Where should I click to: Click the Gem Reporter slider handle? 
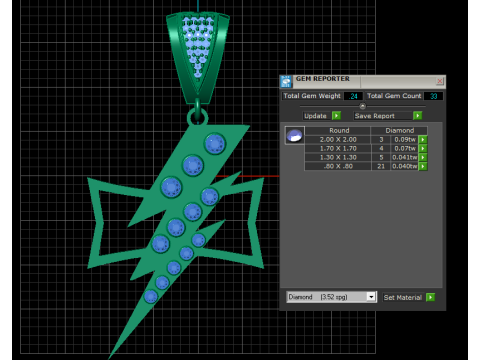(x=363, y=106)
